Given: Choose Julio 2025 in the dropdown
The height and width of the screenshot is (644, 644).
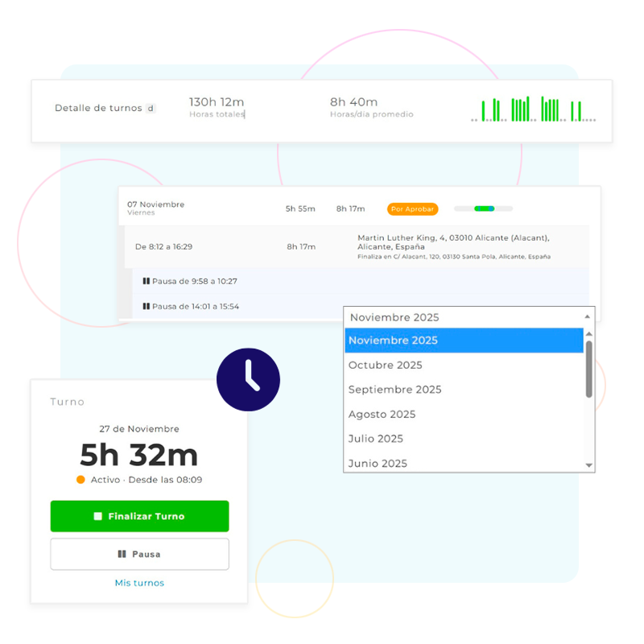Looking at the screenshot, I should [376, 439].
